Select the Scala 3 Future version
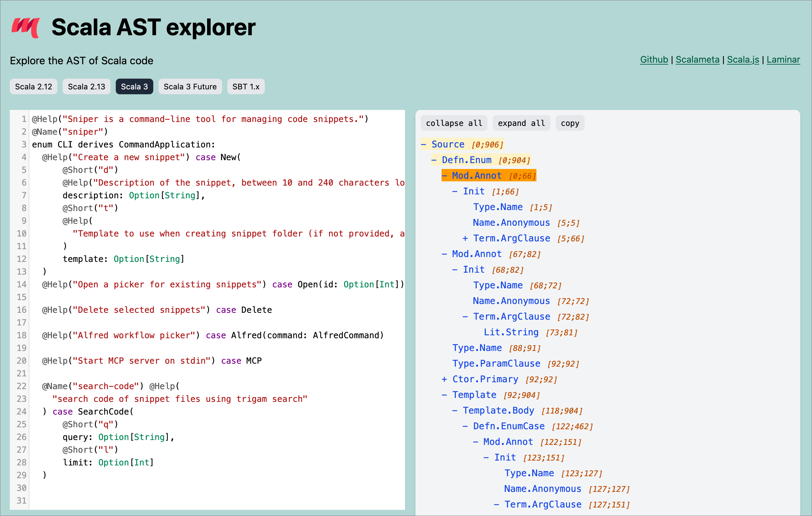The width and height of the screenshot is (812, 516). (x=190, y=86)
